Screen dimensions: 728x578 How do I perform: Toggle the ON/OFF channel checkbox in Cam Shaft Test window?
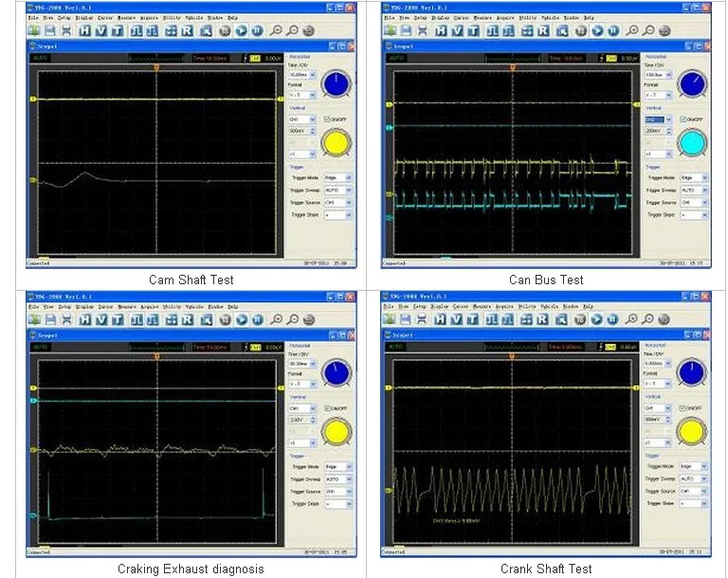327,119
